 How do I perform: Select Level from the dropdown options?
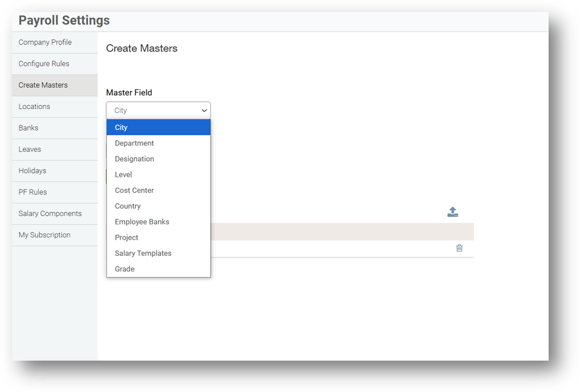(x=158, y=175)
